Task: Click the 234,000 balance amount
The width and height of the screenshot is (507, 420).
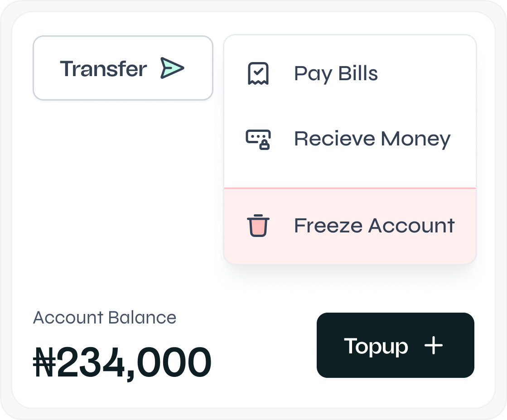Action: pyautogui.click(x=134, y=362)
